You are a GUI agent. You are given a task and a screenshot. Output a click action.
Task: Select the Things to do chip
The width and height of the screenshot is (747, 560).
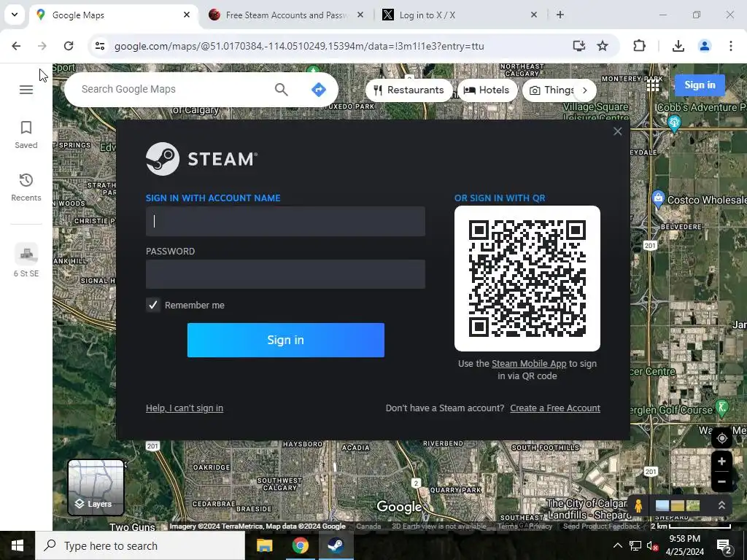[x=550, y=90]
